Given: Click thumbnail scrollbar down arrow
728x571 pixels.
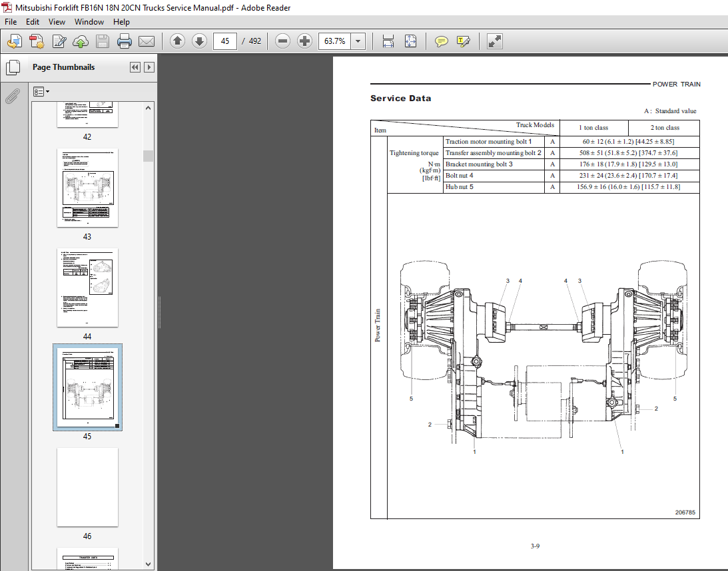Looking at the screenshot, I should (148, 564).
